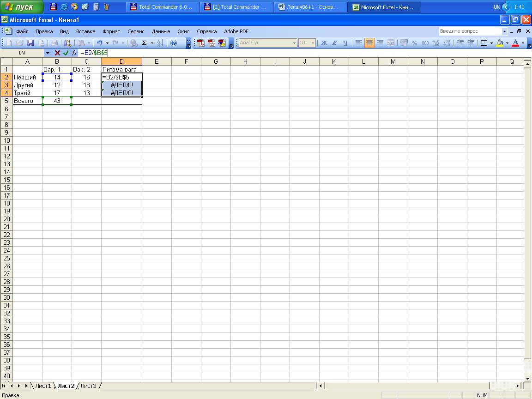Open Font Color dropdown arrow
This screenshot has height=399, width=532.
[x=523, y=43]
